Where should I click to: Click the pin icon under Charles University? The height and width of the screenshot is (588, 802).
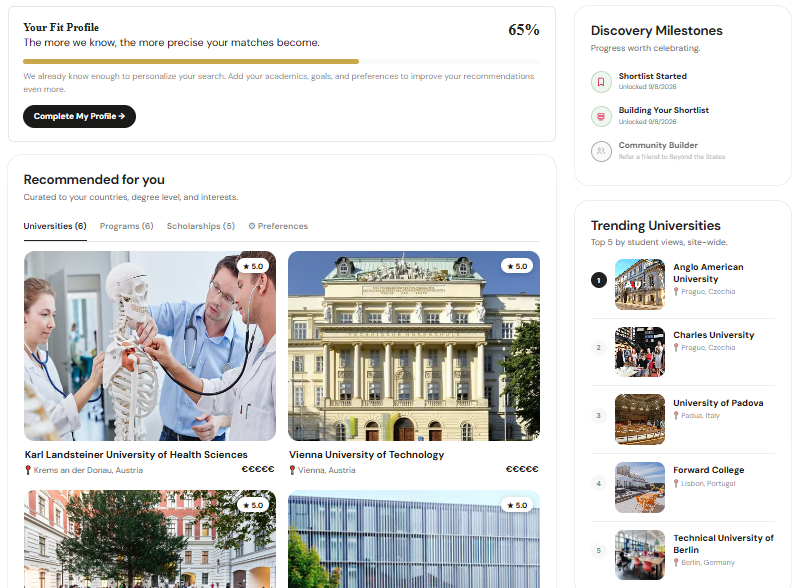676,348
